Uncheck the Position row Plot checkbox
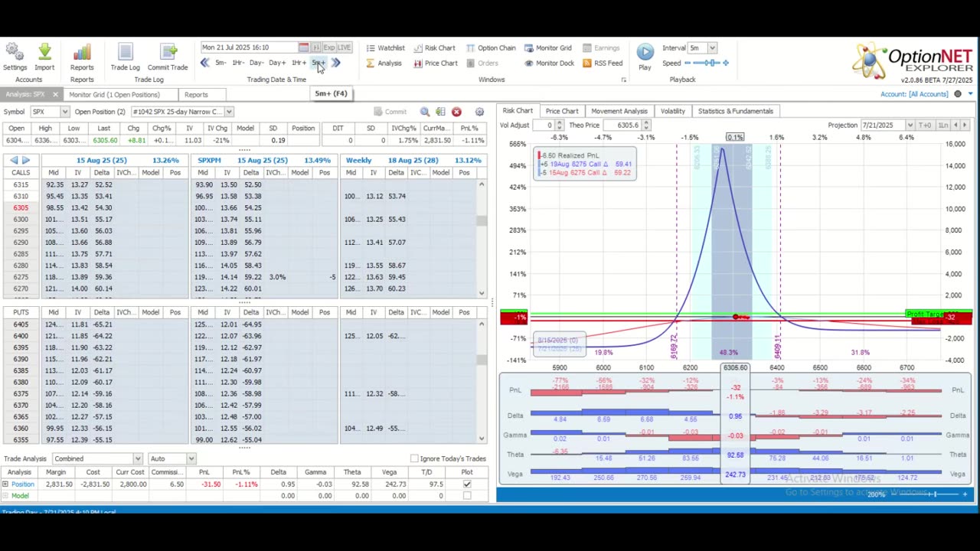This screenshot has height=551, width=980. 467,484
